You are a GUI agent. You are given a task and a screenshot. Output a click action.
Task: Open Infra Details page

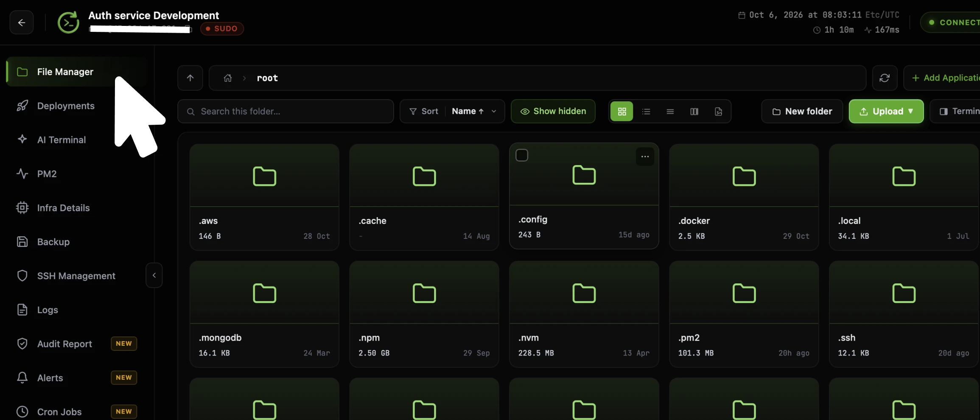[77, 208]
